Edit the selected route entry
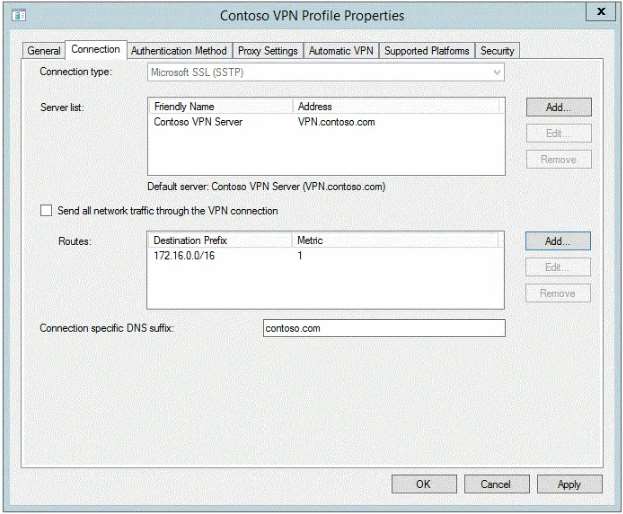Viewport: 623px width, 514px height. point(558,267)
